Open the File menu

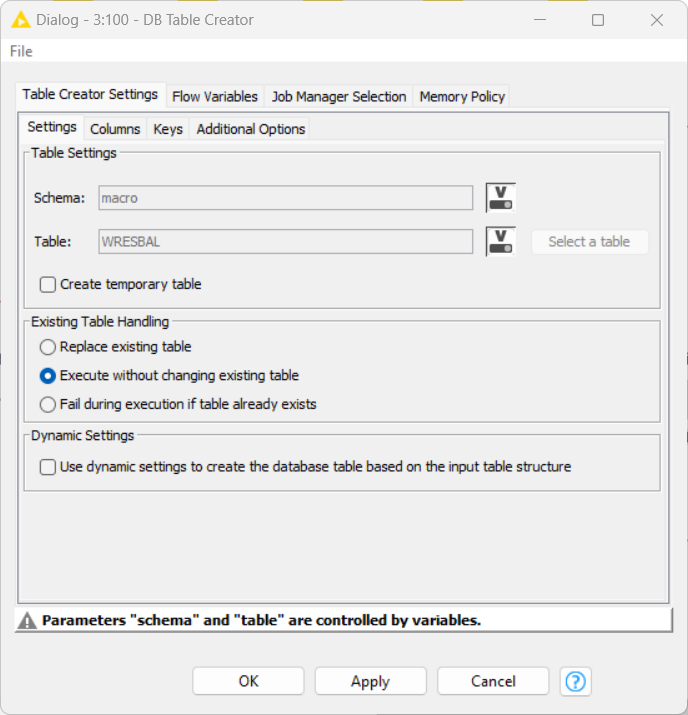tap(21, 51)
